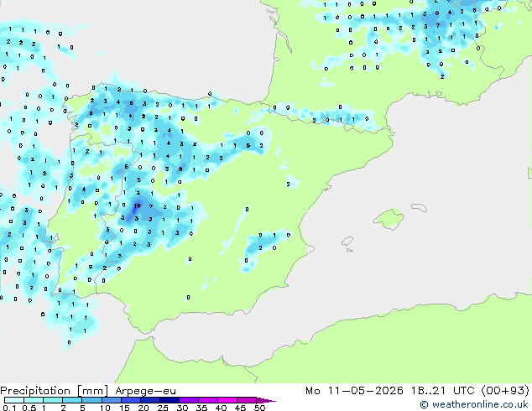Click the '10' mm peak value on the map

137,205
